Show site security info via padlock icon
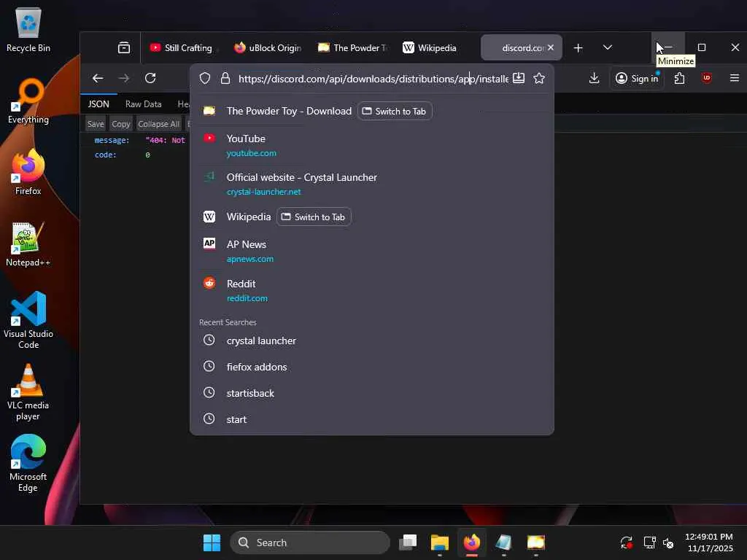 click(225, 79)
